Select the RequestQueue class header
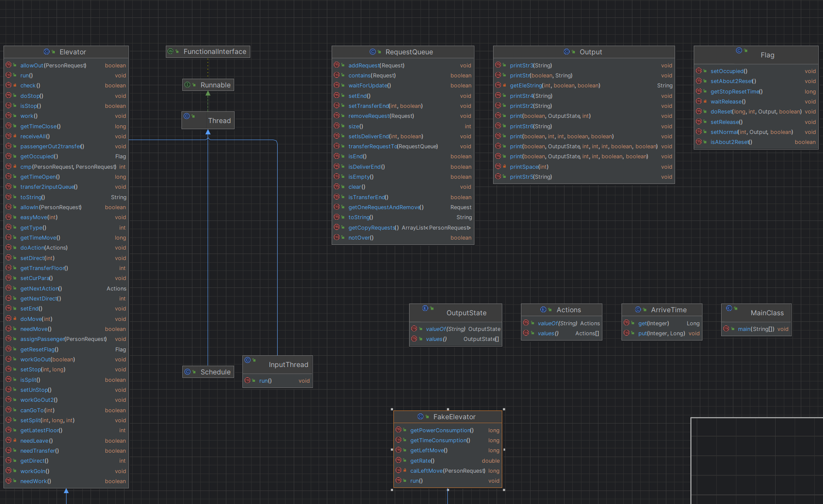823x504 pixels. pos(403,52)
